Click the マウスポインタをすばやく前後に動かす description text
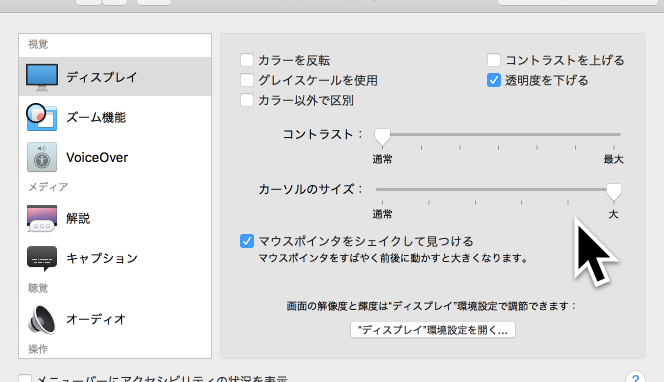Screen dimensions: 664x382 click(x=393, y=258)
